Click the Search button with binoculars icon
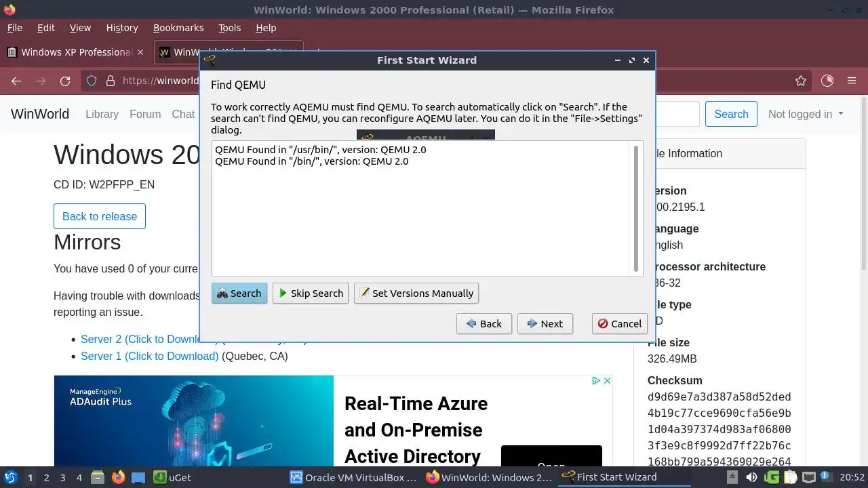This screenshot has width=868, height=488. (x=239, y=293)
